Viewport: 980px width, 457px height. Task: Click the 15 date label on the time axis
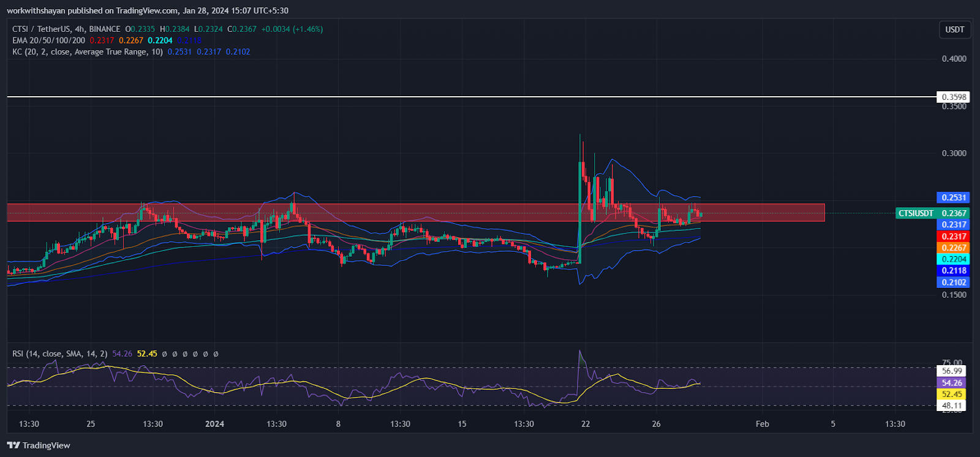click(462, 424)
